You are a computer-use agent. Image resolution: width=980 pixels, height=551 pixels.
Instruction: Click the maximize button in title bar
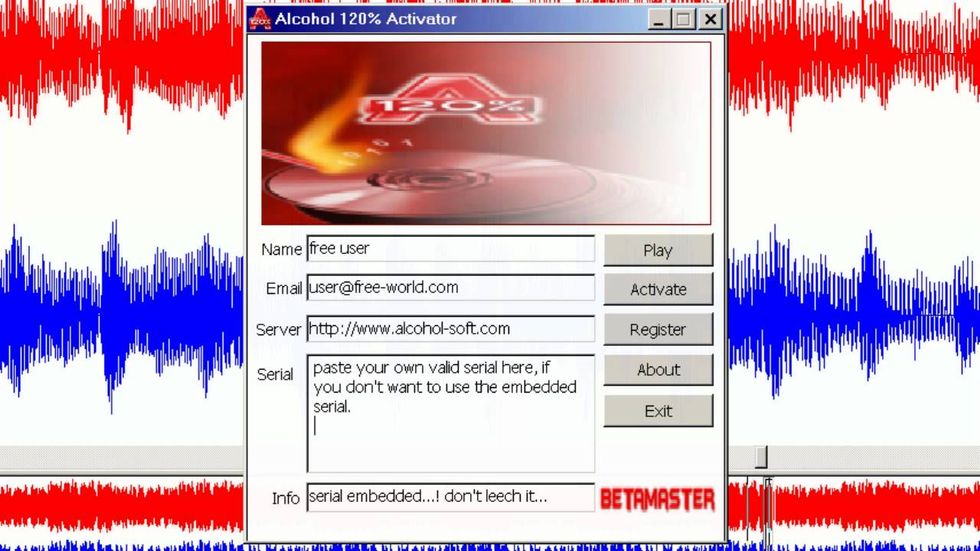point(684,19)
